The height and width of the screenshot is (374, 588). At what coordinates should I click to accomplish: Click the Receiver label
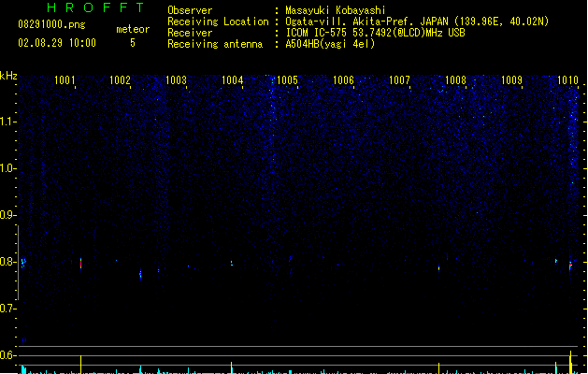190,33
